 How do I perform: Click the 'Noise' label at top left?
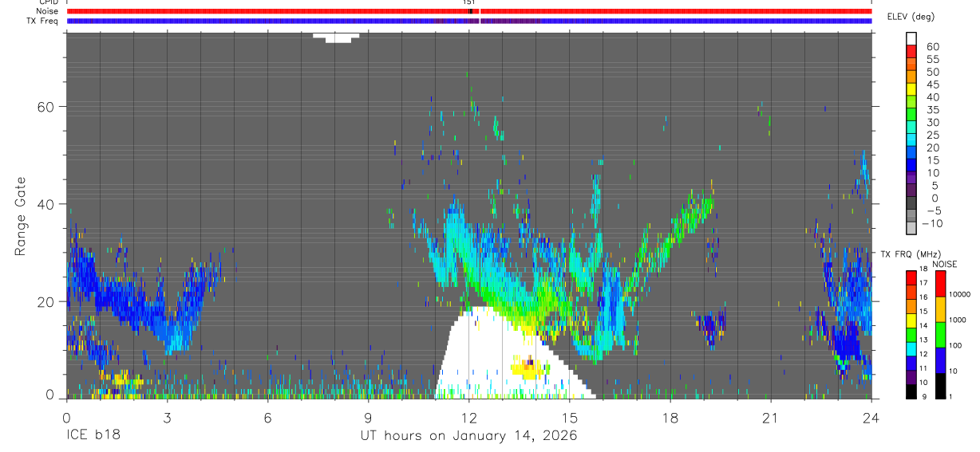(x=47, y=11)
